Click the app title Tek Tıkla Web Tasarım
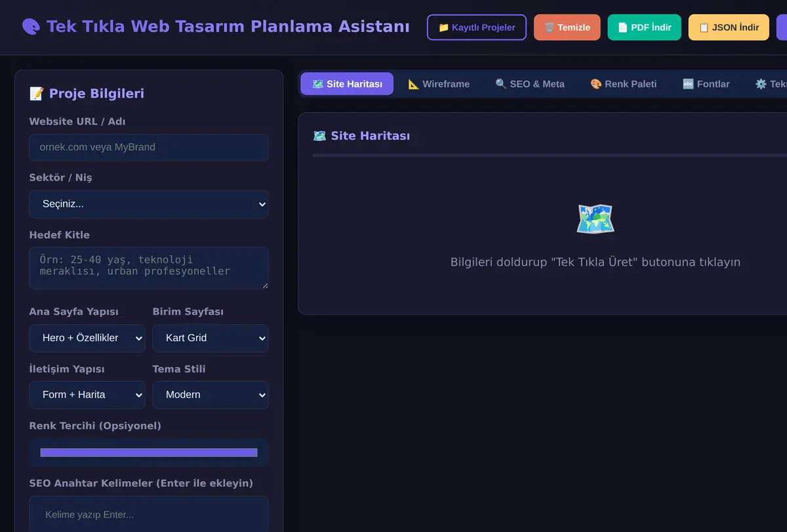 click(x=228, y=27)
